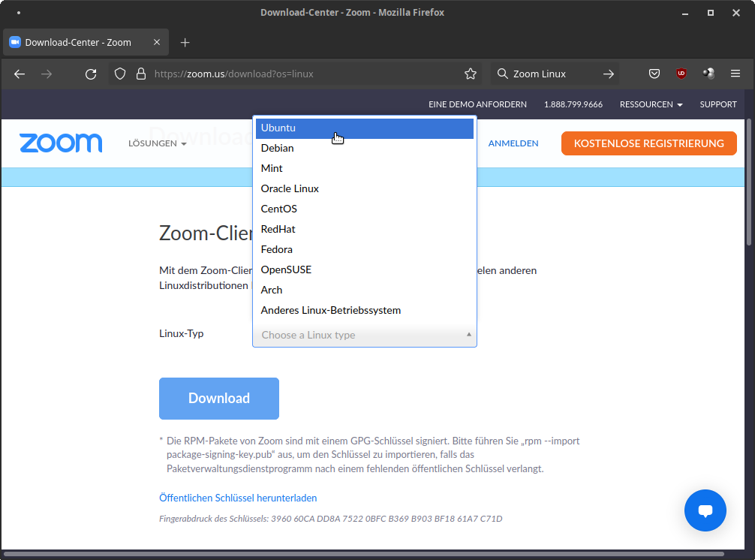Viewport: 755px width, 560px height.
Task: Select the Download-Center - Zoom tab
Action: tap(86, 42)
